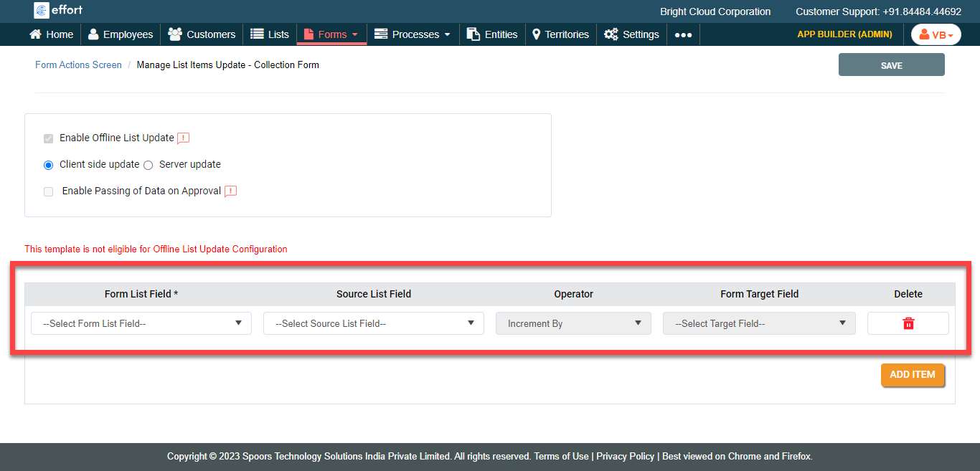Click info icon beside Passing of Data on Approval
The width and height of the screenshot is (980, 471).
pyautogui.click(x=230, y=191)
